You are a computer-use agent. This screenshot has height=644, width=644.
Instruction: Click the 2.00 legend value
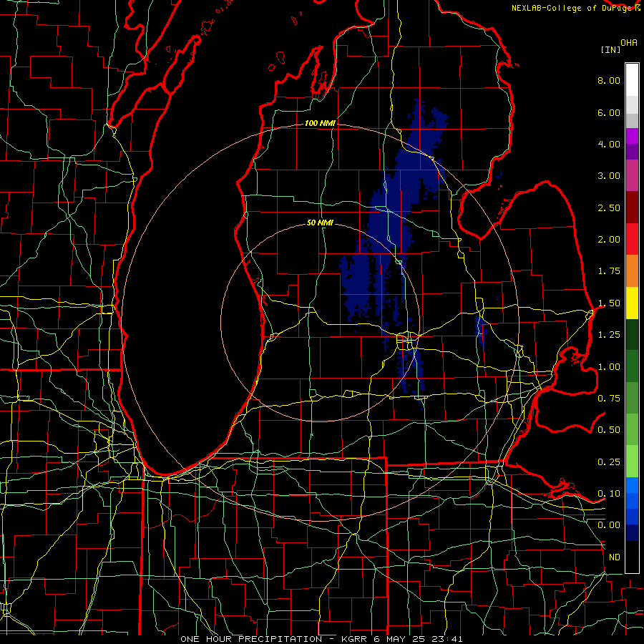pyautogui.click(x=609, y=240)
